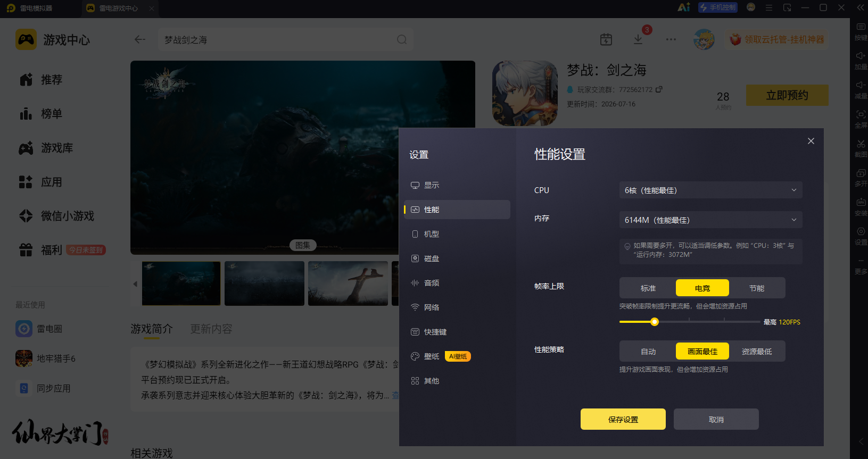
Task: Go to 榜单 in left navigation
Action: coord(41,114)
